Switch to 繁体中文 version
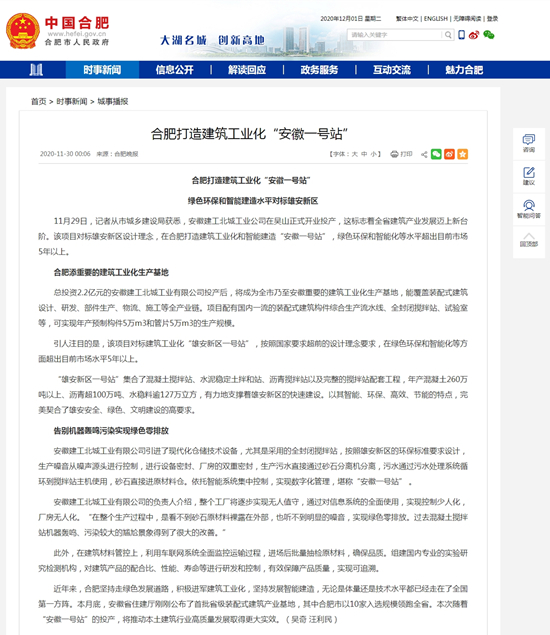The height and width of the screenshot is (635, 550). click(407, 19)
